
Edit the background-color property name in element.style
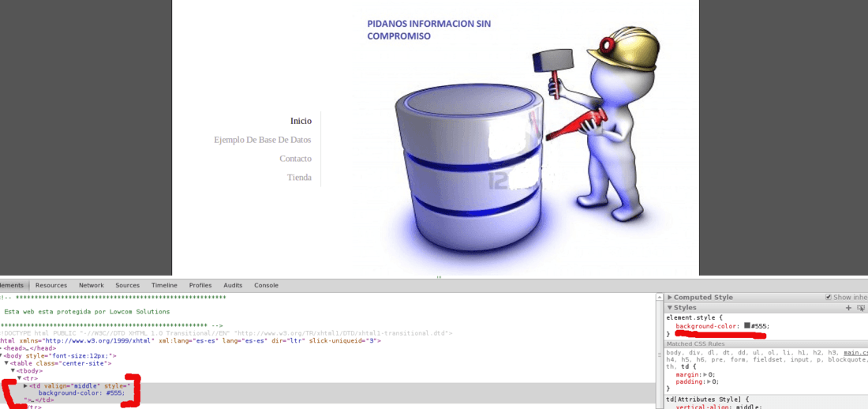click(x=707, y=326)
